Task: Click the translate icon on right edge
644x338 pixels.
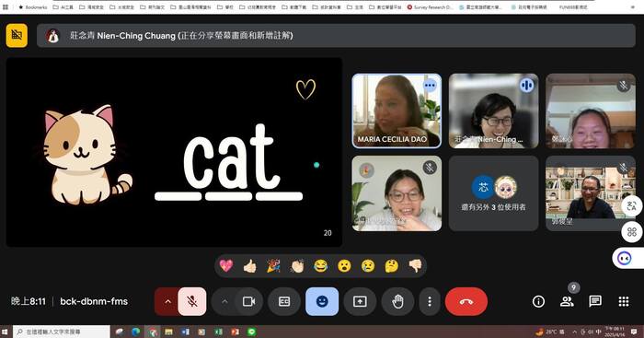Action: [x=632, y=206]
